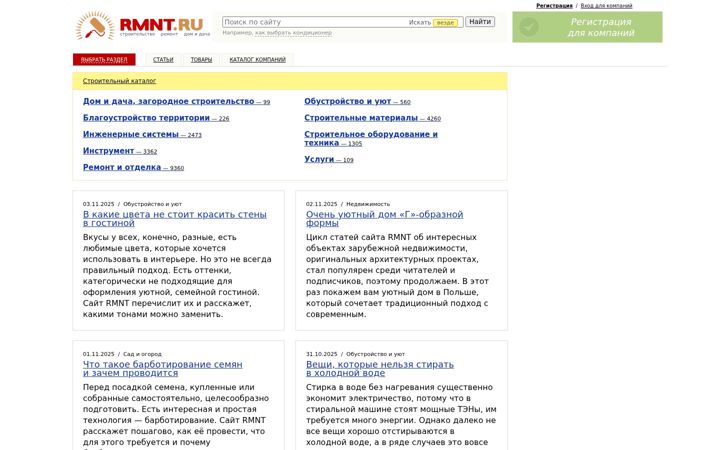Open the example query 'как выбрать кондиционер'

coord(293,33)
